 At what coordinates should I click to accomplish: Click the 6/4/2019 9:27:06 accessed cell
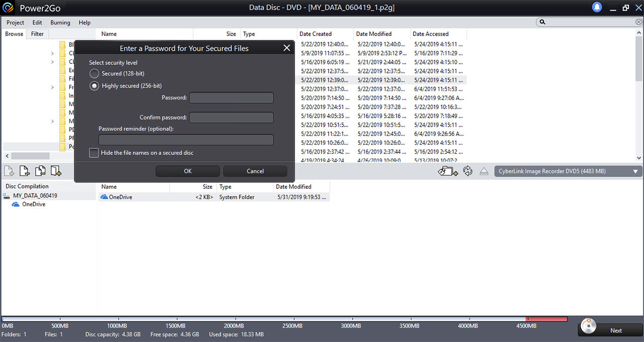pos(439,98)
